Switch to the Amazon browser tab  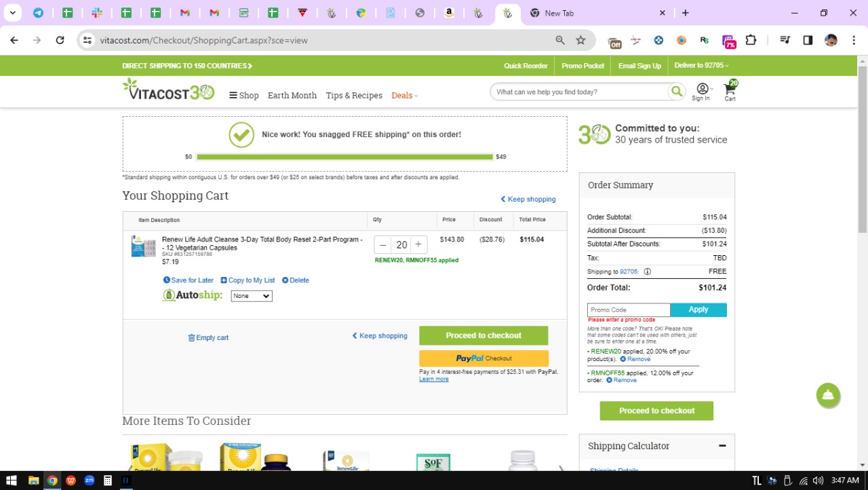[449, 13]
